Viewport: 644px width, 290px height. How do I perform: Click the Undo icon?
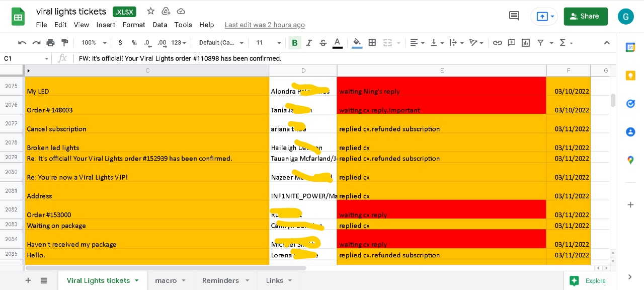coord(22,43)
